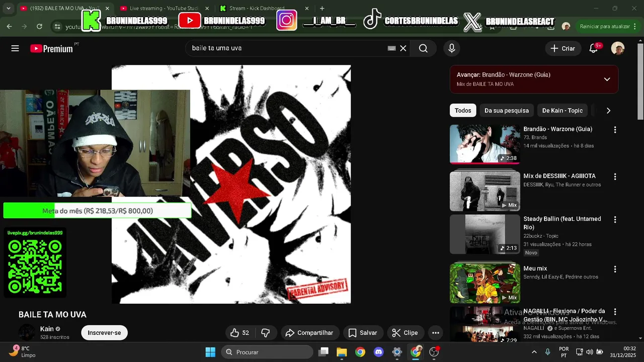644x362 pixels.
Task: Open Discord from the taskbar
Action: point(378,352)
